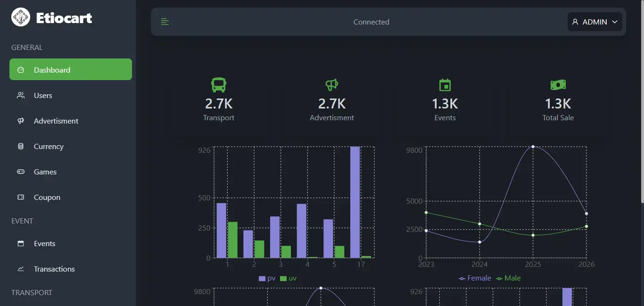The width and height of the screenshot is (644, 306).
Task: Toggle the pv series in bar chart legend
Action: (267, 278)
